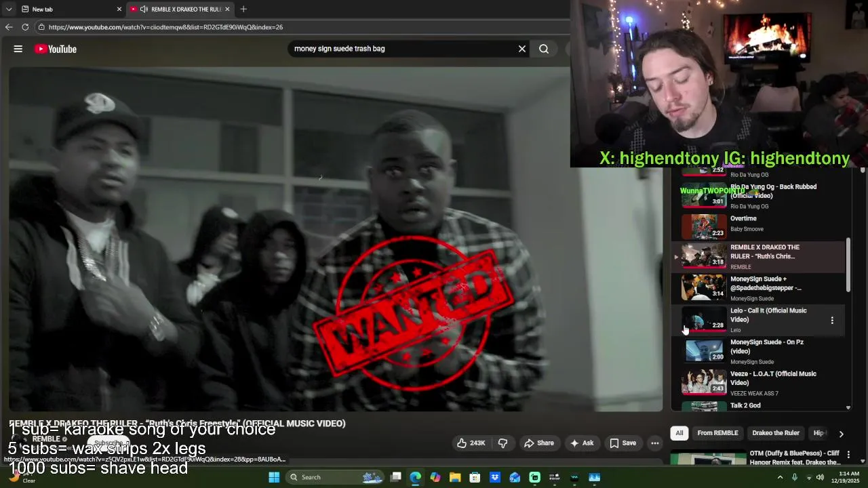Viewport: 868px width, 488px height.
Task: Dislike the video with thumbs-down
Action: [502, 443]
